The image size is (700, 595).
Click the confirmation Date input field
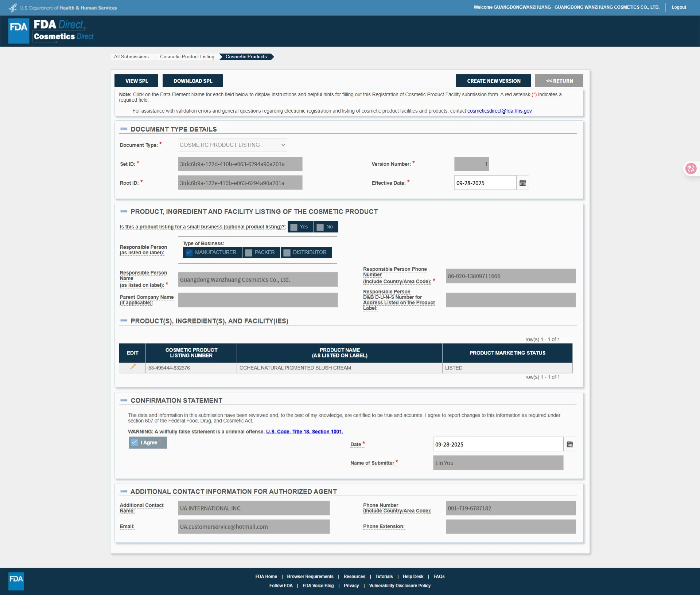[498, 444]
